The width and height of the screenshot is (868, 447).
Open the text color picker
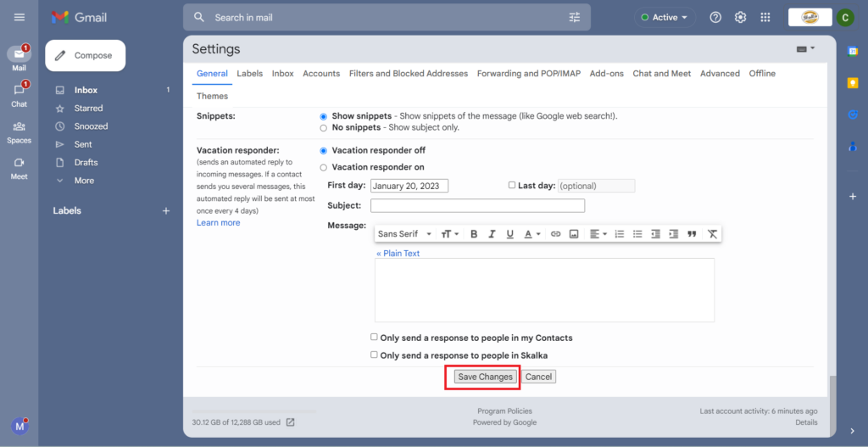click(531, 234)
